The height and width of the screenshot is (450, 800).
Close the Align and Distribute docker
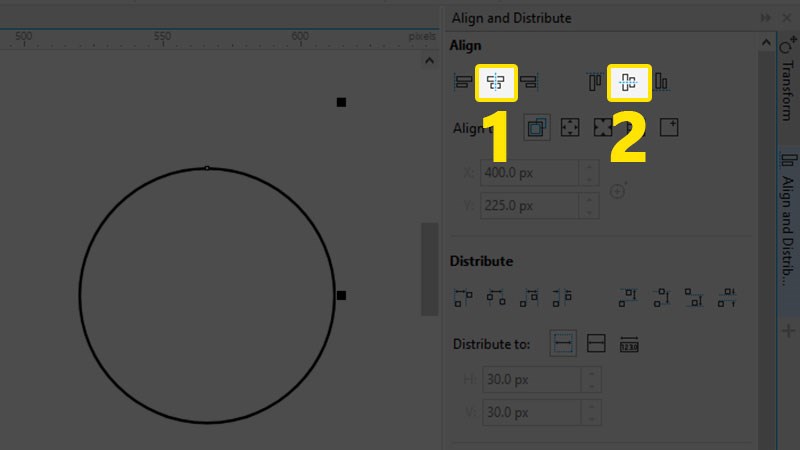[x=787, y=18]
